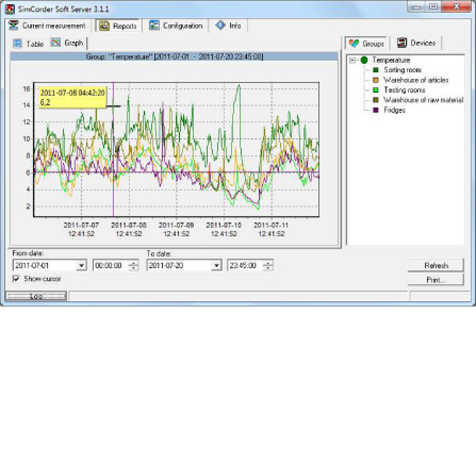Toggle the Show cursor checkbox
The width and height of the screenshot is (476, 476).
17,279
